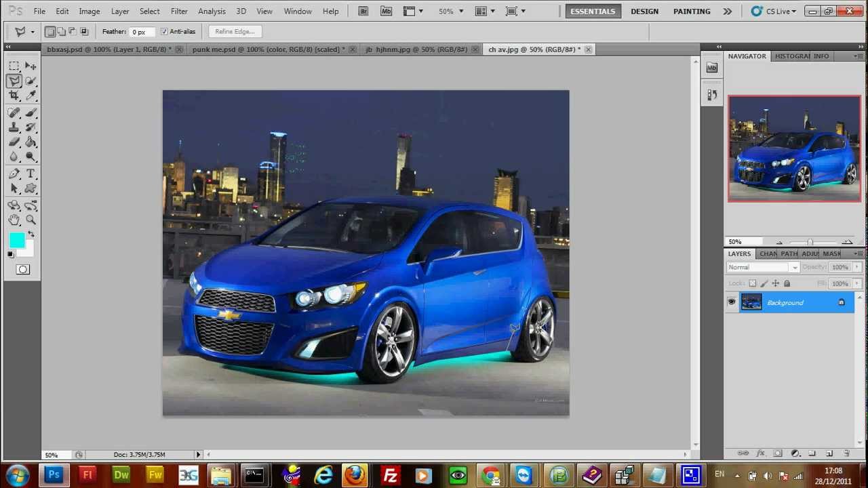Select the Dodge tool

coord(31,157)
